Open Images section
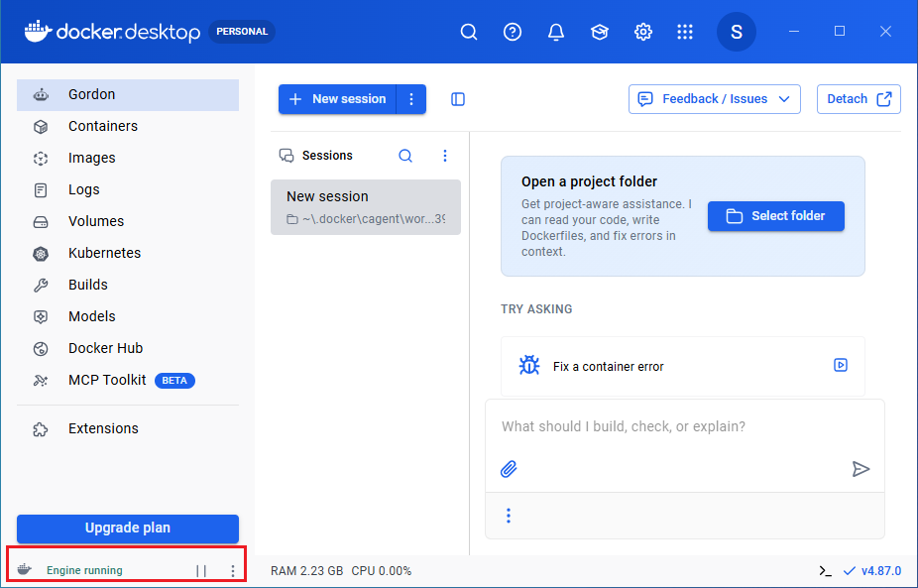918x588 pixels. (128, 158)
